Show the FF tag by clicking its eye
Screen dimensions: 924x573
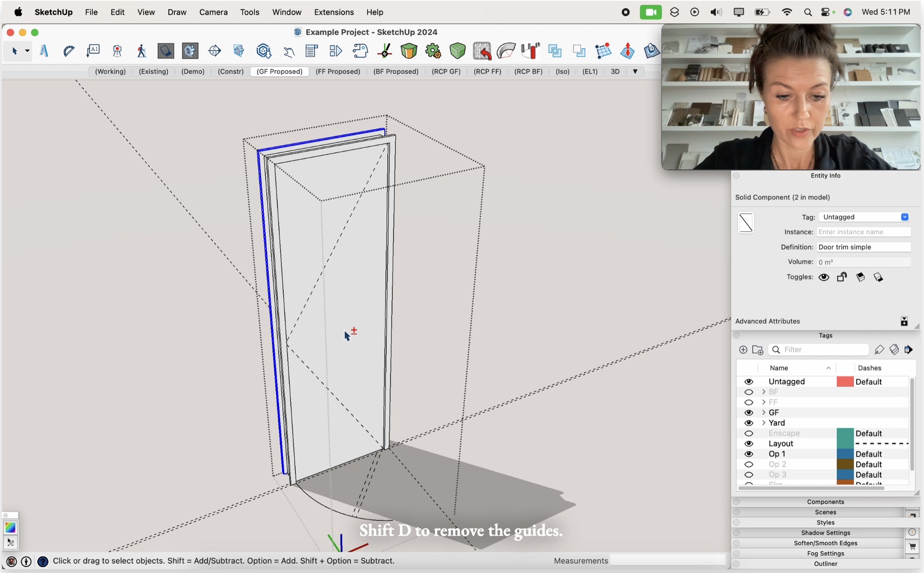coord(749,402)
